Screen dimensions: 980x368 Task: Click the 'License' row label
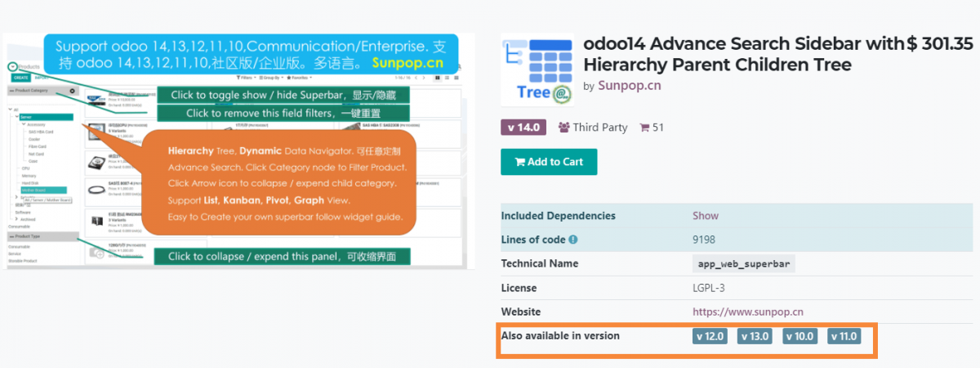point(519,288)
